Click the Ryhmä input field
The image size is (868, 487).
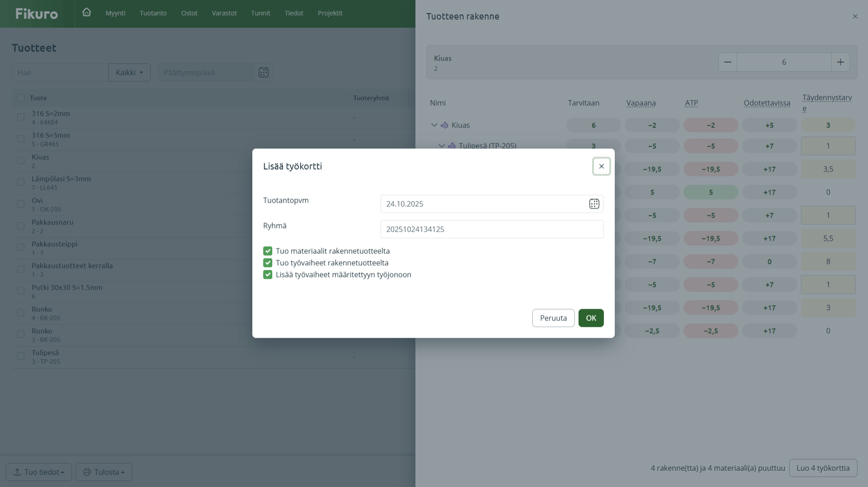coord(492,229)
